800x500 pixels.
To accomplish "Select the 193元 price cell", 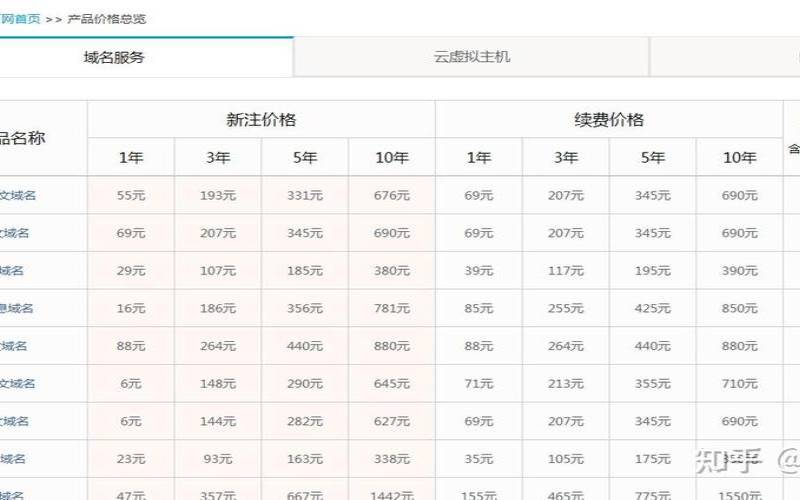I will pyautogui.click(x=218, y=195).
